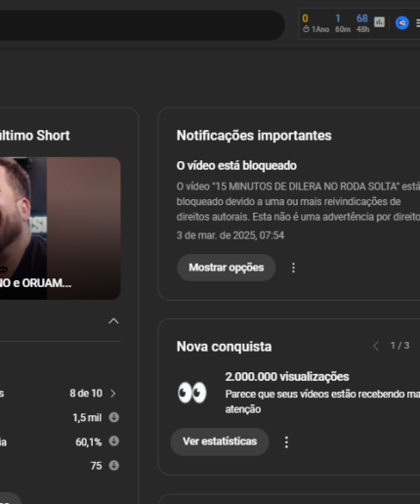The height and width of the screenshot is (504, 420).
Task: Open the three-dot menu beside Ver estatísticas
Action: pos(286,441)
